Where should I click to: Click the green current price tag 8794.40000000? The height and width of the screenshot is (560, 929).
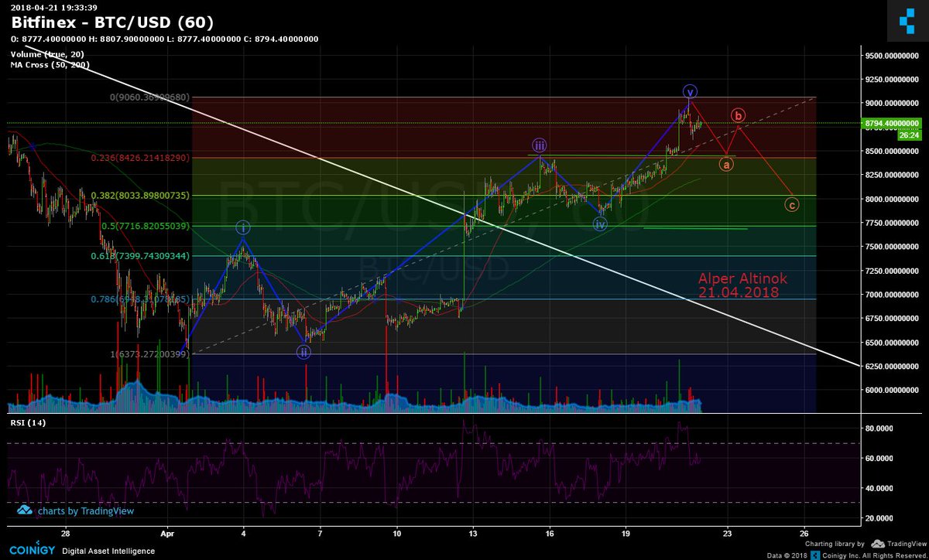pyautogui.click(x=890, y=123)
